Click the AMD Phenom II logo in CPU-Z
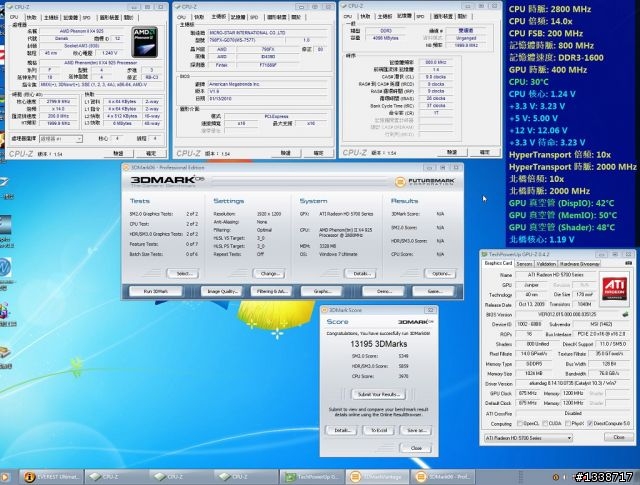The width and height of the screenshot is (640, 485). (x=144, y=42)
